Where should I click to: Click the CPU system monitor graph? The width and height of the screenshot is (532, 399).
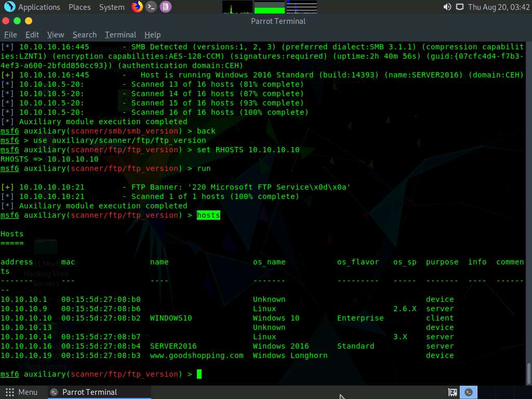(237, 7)
